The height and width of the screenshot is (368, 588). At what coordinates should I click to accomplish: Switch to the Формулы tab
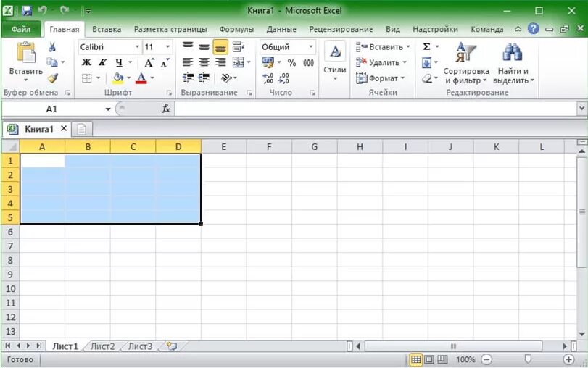pos(236,29)
